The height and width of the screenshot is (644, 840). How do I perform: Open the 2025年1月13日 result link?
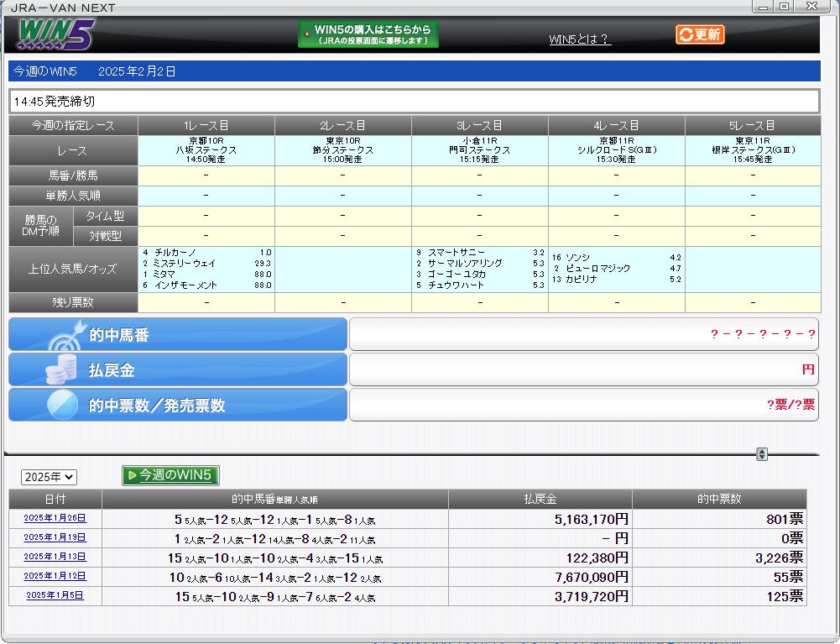click(x=55, y=557)
